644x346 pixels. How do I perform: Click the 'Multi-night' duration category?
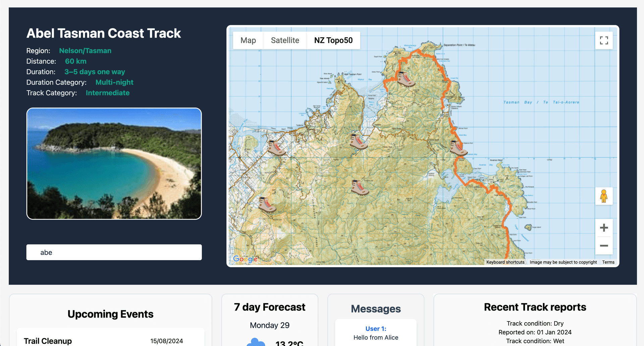click(114, 82)
